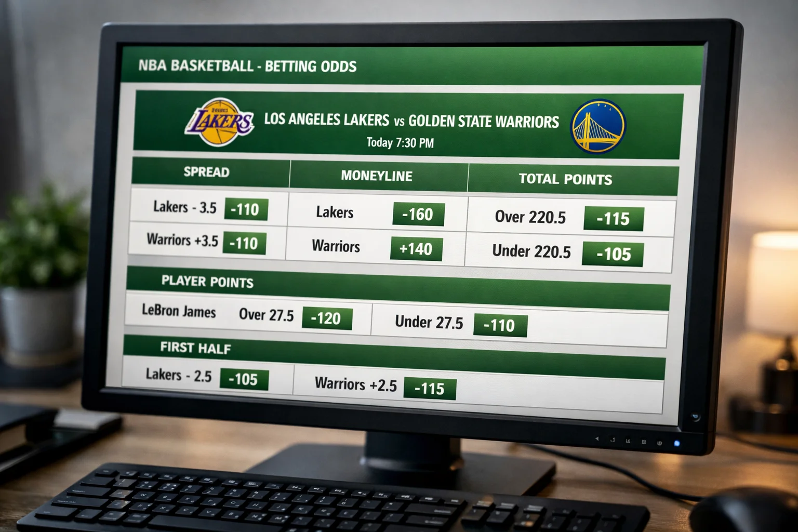798x532 pixels.
Task: Select first half Lakers -2.5 at -105
Action: coord(244,379)
